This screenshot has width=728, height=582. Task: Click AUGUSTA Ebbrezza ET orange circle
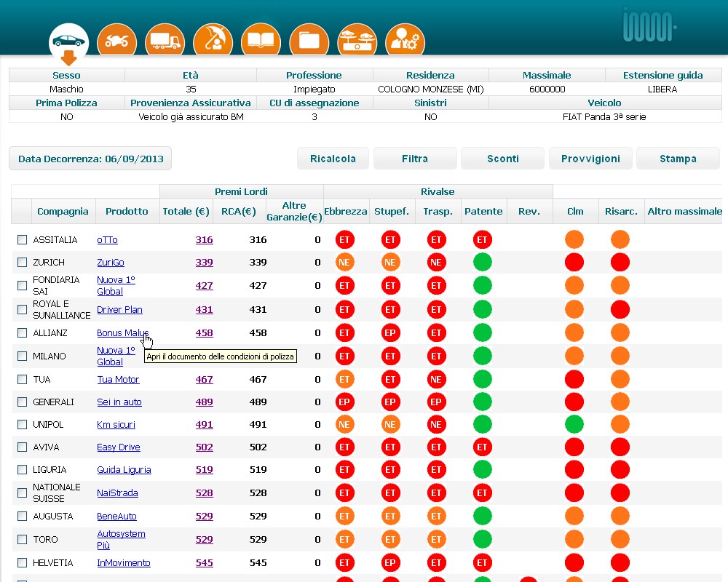point(344,516)
